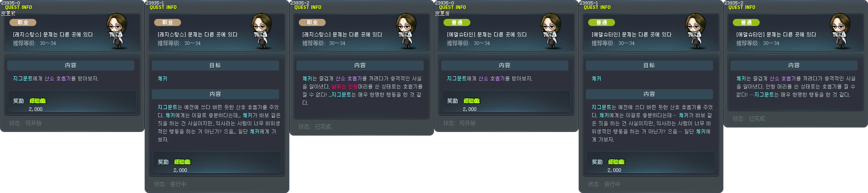Click the 지그문트 link in the 变更前 panel
The width and height of the screenshot is (868, 193).
[22, 79]
